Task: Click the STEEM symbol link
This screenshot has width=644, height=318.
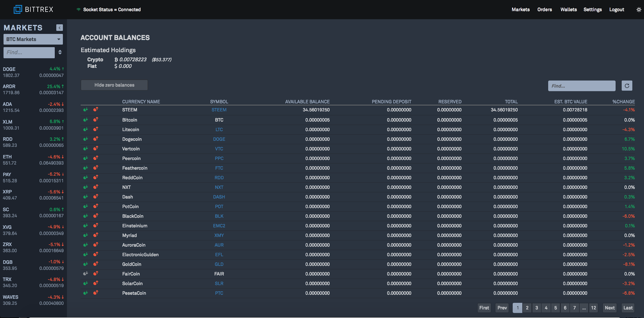Action: point(219,110)
